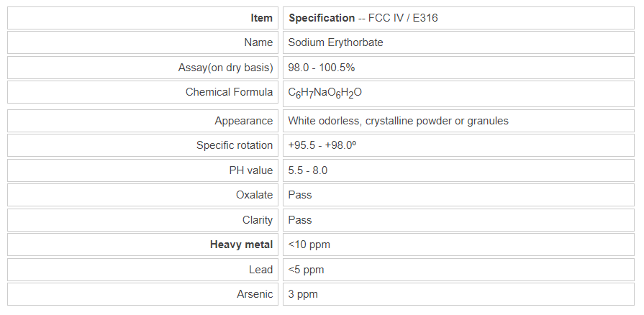Select the '+95.5 - +98.0º' rotation value
644x315 pixels.
(x=323, y=145)
